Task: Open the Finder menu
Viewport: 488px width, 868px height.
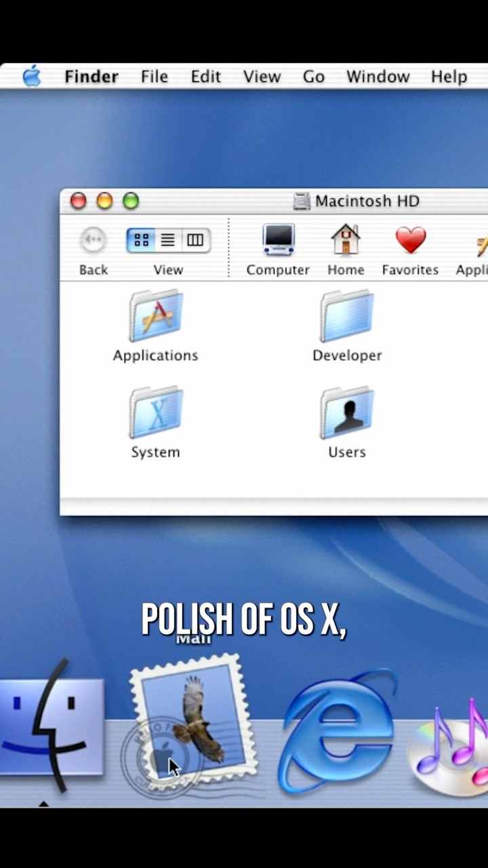Action: point(91,77)
